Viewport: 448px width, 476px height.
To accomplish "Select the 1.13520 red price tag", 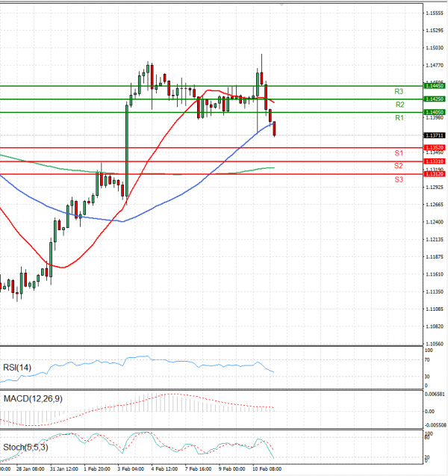I will [x=435, y=147].
